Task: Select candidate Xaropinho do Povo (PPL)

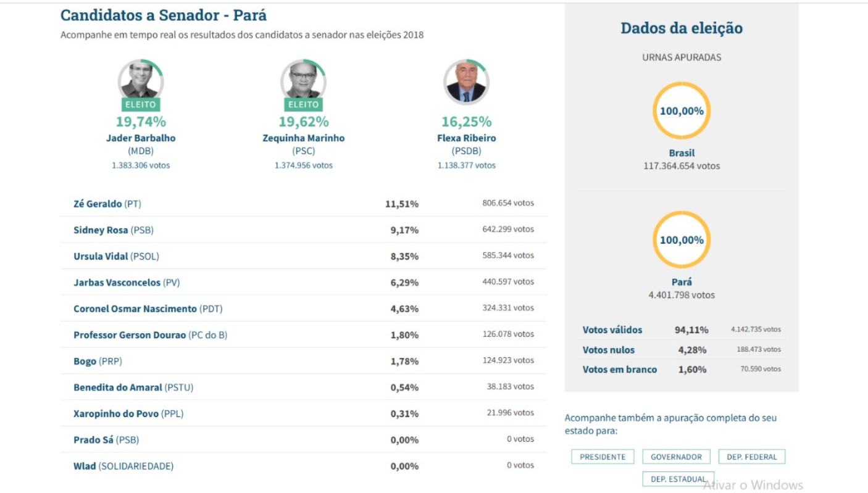Action: pos(303,413)
